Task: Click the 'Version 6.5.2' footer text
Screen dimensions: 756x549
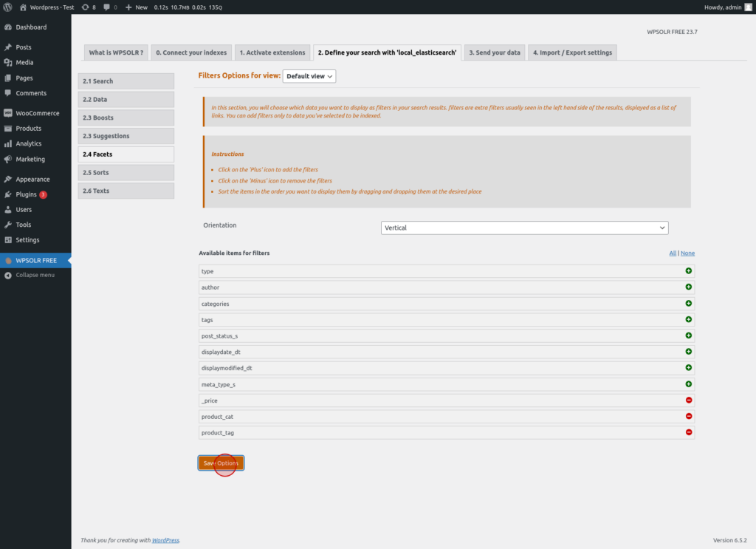Action: (x=730, y=540)
